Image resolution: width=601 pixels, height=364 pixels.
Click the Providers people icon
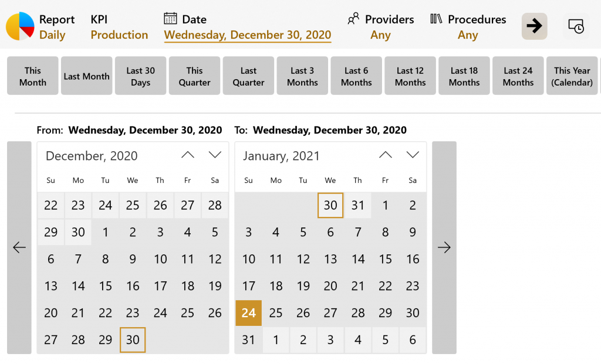(353, 19)
